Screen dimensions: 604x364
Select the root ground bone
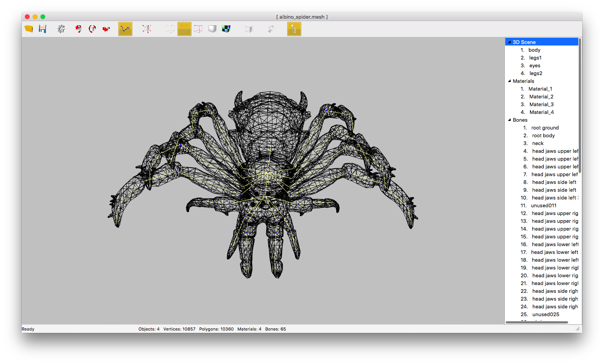[x=544, y=128]
